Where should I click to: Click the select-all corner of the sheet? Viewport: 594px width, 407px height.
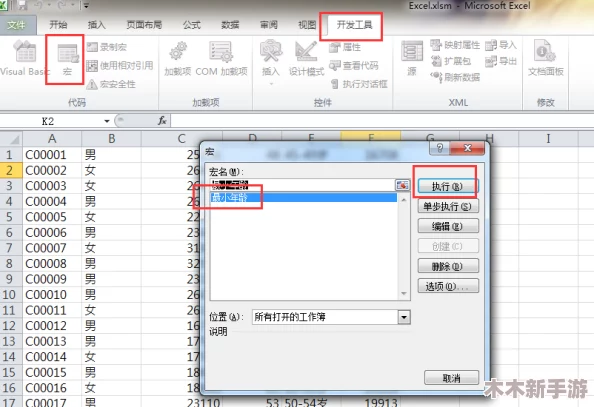pyautogui.click(x=11, y=139)
